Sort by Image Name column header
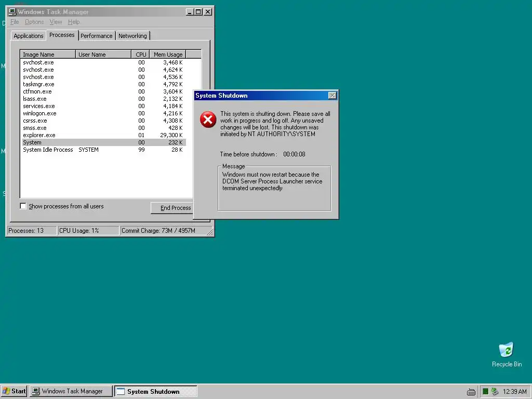 click(x=48, y=54)
